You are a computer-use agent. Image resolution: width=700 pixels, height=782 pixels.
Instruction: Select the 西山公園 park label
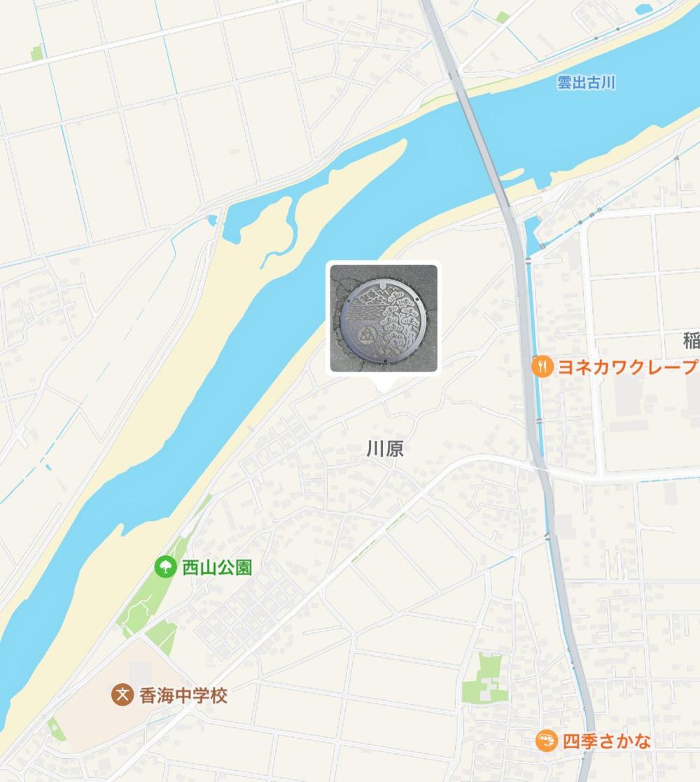point(217,568)
